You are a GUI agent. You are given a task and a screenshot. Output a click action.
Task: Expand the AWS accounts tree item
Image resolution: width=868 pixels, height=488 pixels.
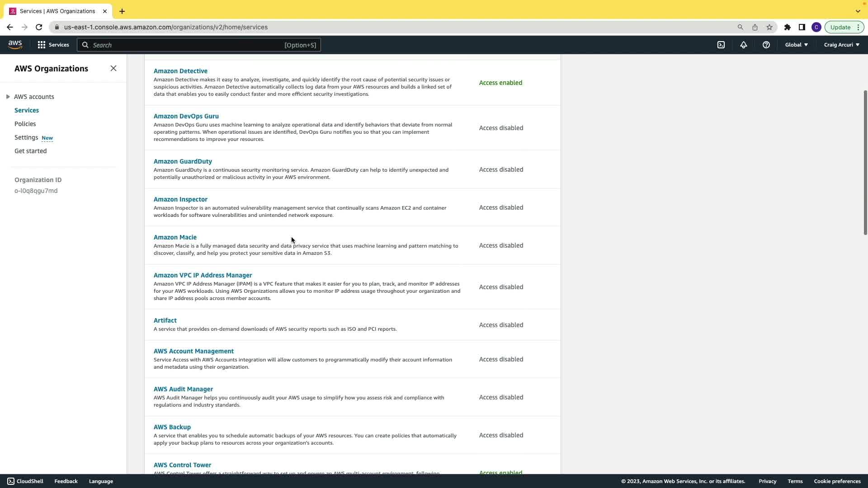8,97
